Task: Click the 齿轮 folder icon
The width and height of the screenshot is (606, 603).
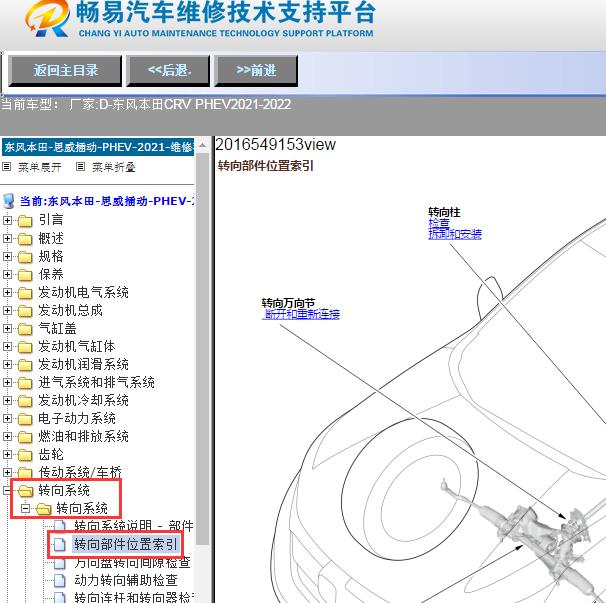Action: coord(25,455)
